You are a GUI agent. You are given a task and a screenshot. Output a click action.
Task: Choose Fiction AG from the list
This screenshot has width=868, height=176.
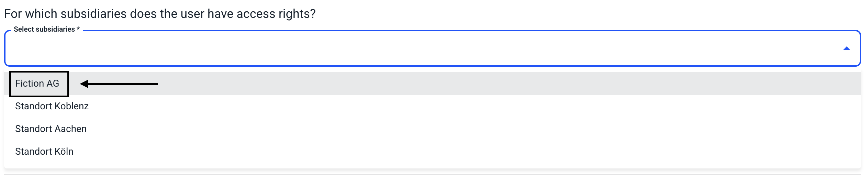click(x=37, y=84)
